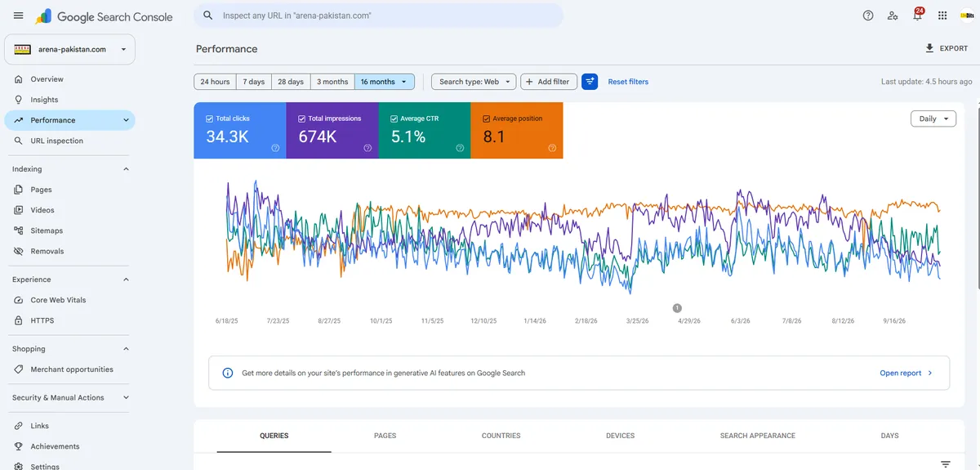
Task: Click the blue filter options icon
Action: (590, 82)
